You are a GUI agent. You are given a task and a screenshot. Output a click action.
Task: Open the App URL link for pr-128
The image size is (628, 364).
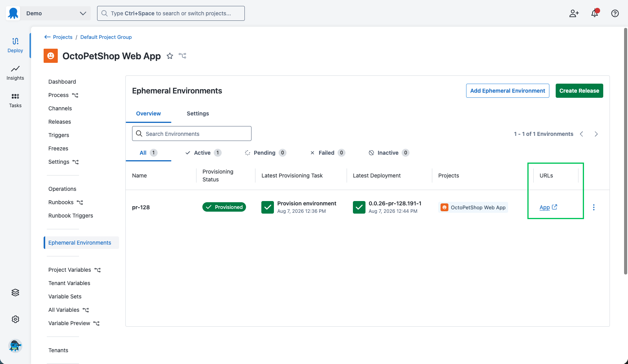[545, 207]
